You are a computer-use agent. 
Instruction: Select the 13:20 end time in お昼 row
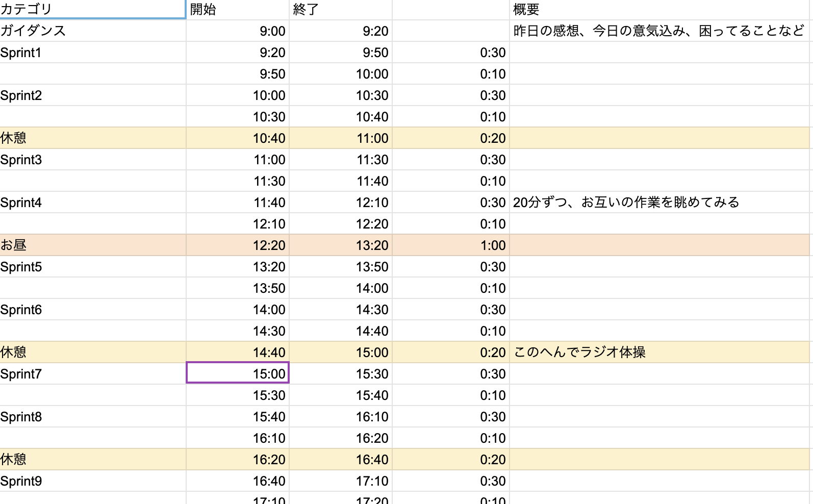click(341, 245)
